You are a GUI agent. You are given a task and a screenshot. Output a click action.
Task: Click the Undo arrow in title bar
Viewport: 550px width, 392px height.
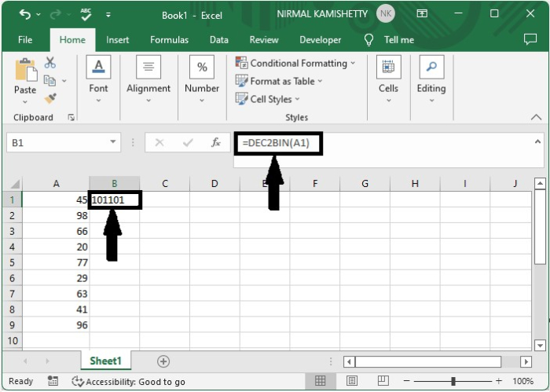pos(25,14)
